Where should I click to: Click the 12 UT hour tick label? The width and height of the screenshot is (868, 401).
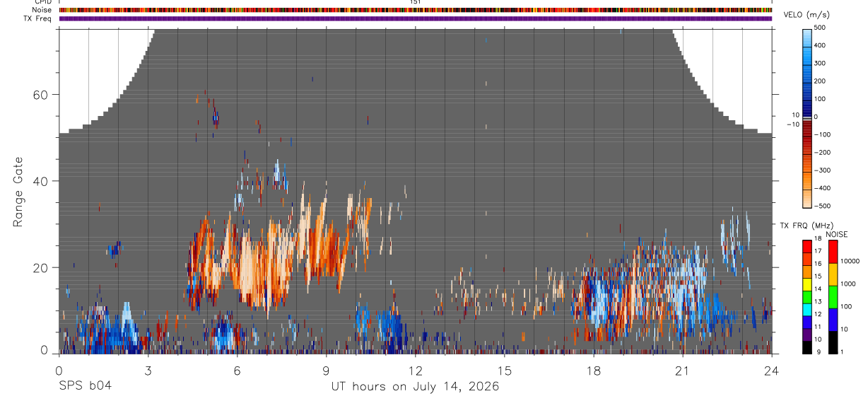(416, 371)
